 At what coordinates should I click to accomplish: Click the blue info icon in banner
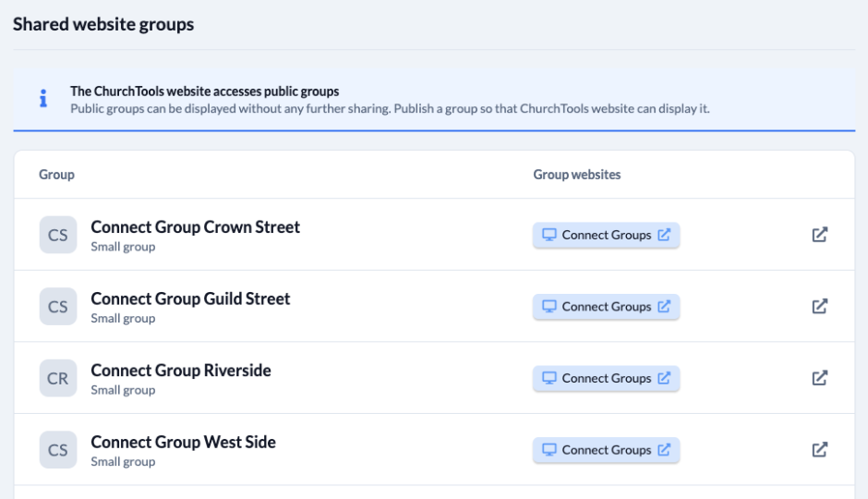(43, 99)
